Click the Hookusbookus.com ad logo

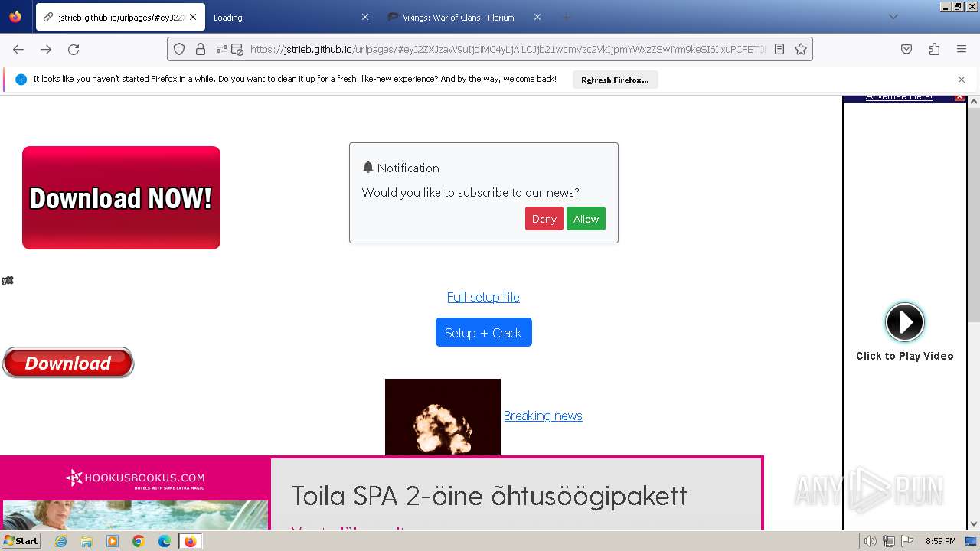click(x=136, y=479)
